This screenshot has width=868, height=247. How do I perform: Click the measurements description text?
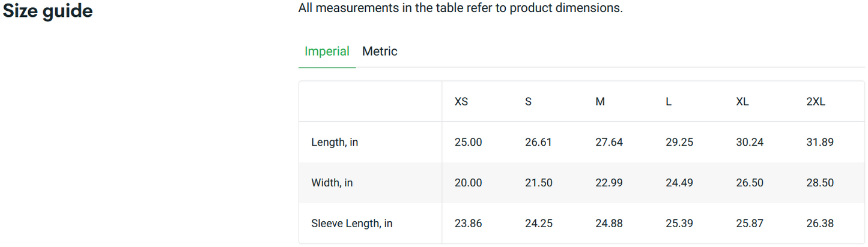[461, 9]
